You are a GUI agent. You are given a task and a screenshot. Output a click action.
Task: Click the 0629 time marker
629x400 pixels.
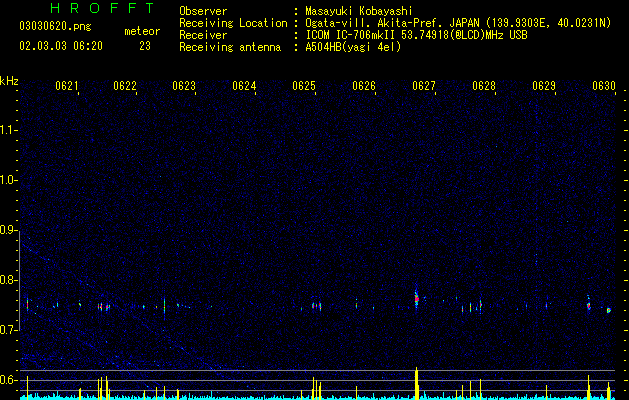[x=544, y=86]
